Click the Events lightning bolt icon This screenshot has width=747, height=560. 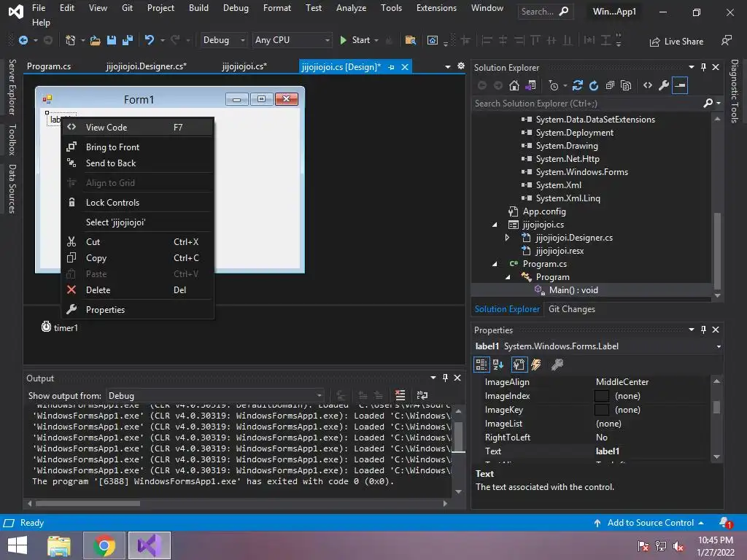coord(536,365)
